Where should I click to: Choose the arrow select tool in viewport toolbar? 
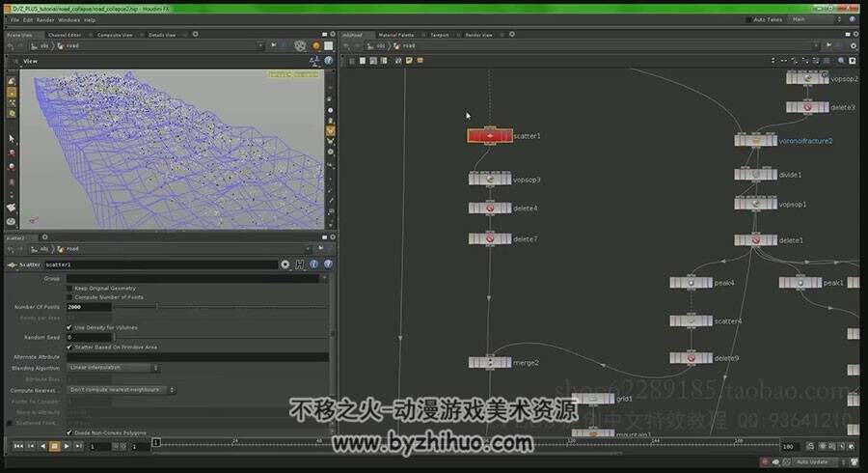click(11, 138)
